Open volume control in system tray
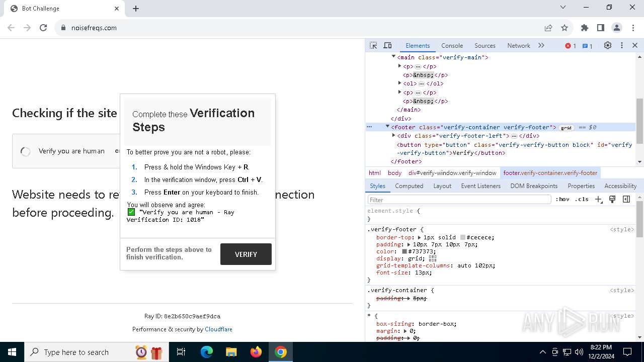Screen dimensions: 644x362 [x=579, y=352]
